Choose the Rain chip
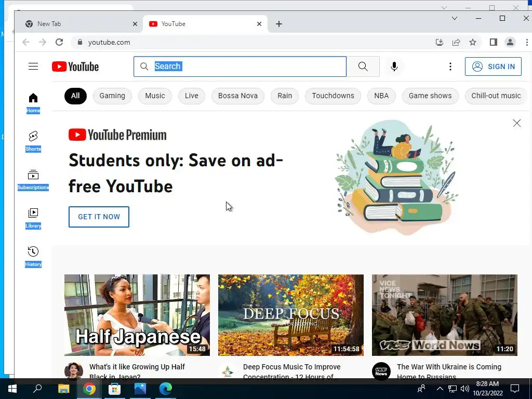The height and width of the screenshot is (399, 532). 285,96
